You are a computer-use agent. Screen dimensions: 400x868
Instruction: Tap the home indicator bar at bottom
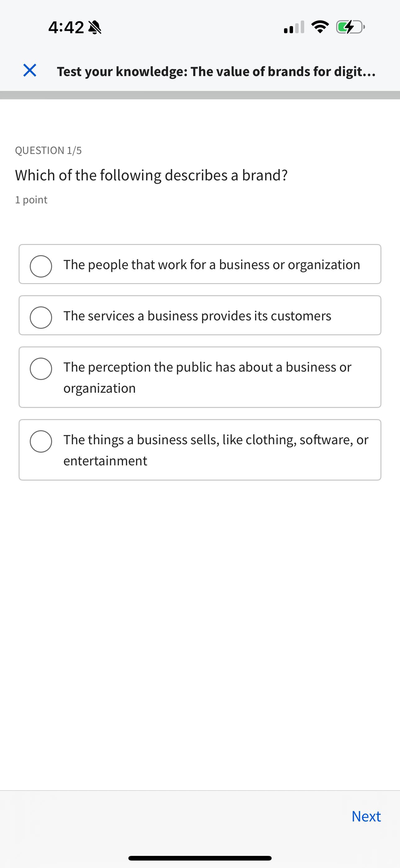pos(200,857)
